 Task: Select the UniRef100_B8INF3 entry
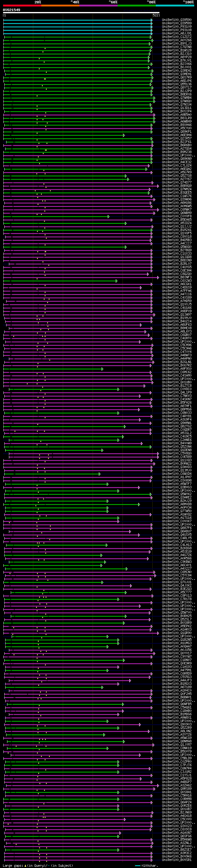[177, 277]
